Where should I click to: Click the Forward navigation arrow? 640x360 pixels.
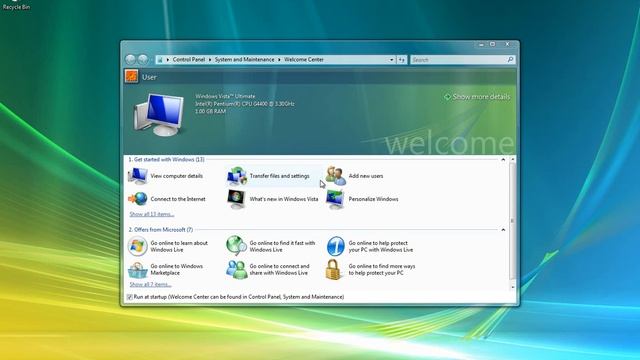click(x=143, y=60)
